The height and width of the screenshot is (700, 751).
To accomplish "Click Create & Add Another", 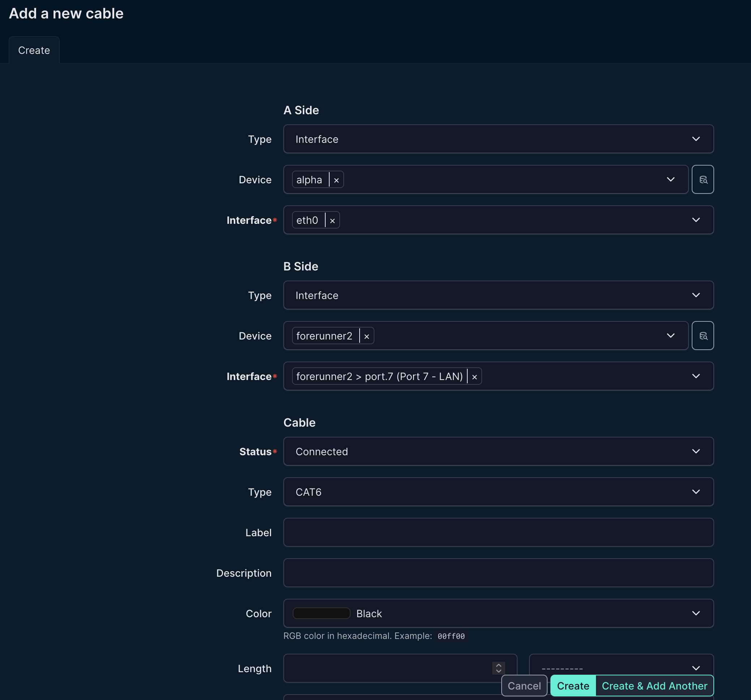I will click(x=654, y=686).
